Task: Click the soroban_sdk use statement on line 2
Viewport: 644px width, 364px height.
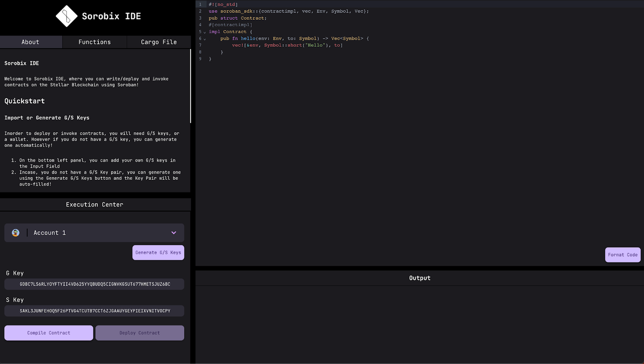Action: (231, 11)
